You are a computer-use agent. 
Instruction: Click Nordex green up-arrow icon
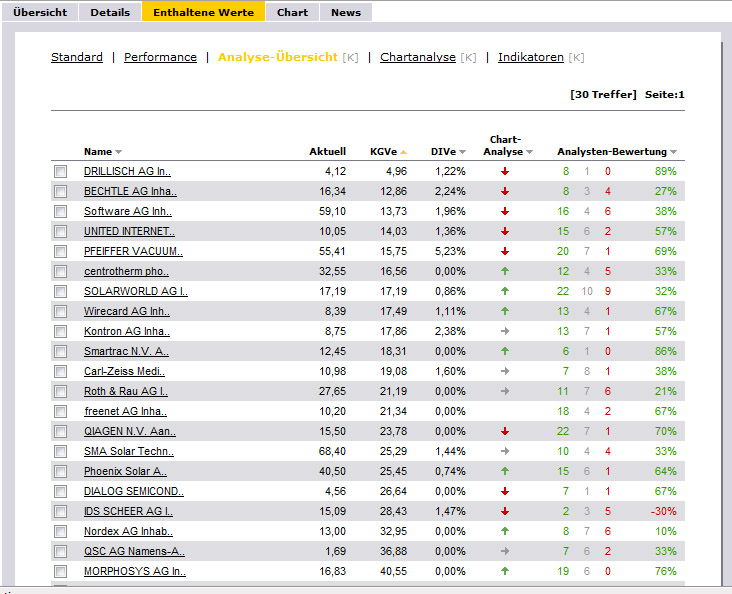pyautogui.click(x=505, y=531)
